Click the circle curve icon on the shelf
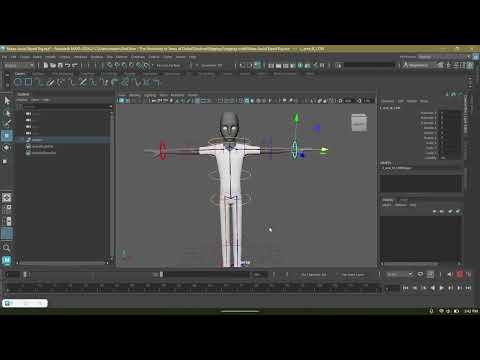This screenshot has height=360, width=480. pos(18,82)
